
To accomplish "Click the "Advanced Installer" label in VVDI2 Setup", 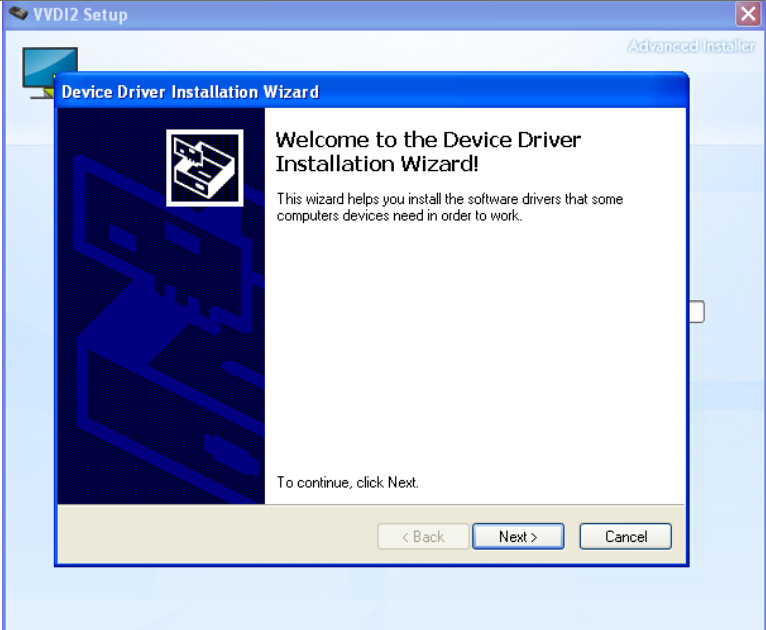I will (x=691, y=46).
